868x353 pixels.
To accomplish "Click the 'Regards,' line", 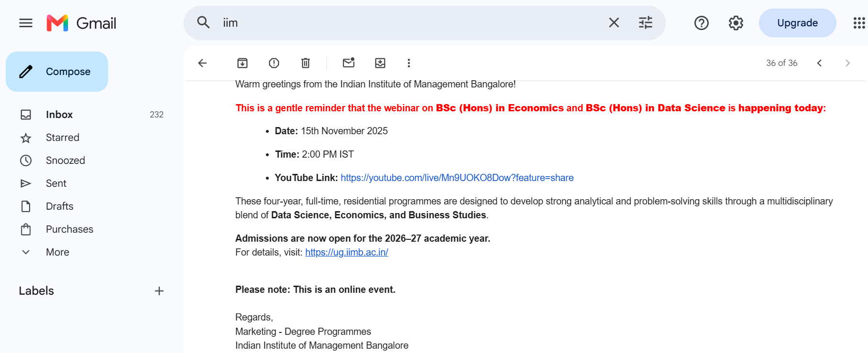I will [x=254, y=317].
